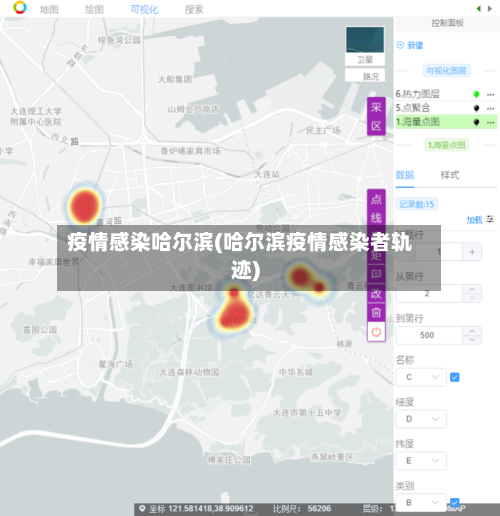Click the 傅家庄公园 map label
The image size is (500, 516).
(229, 460)
